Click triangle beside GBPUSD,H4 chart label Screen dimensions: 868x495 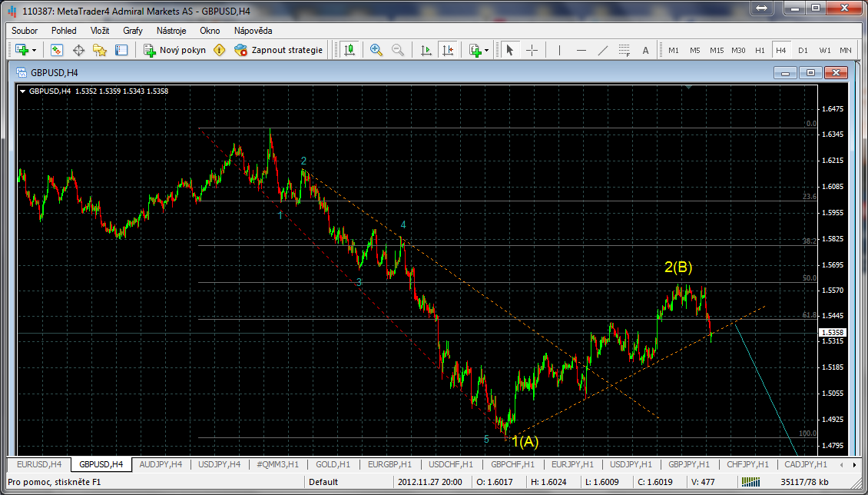(23, 91)
